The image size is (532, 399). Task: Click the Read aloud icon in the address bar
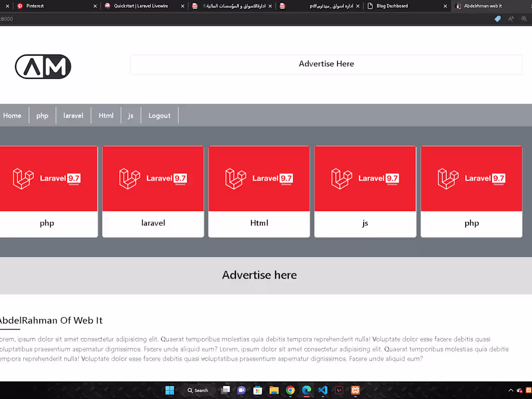(511, 19)
